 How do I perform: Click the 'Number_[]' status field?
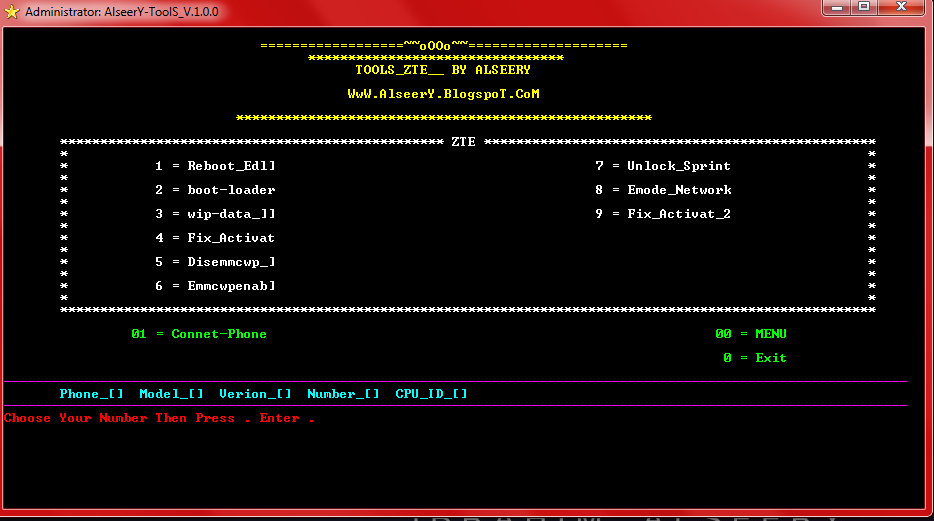[x=343, y=394]
